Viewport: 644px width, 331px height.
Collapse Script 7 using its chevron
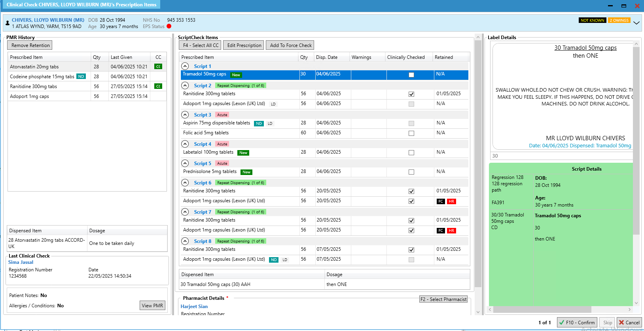185,212
